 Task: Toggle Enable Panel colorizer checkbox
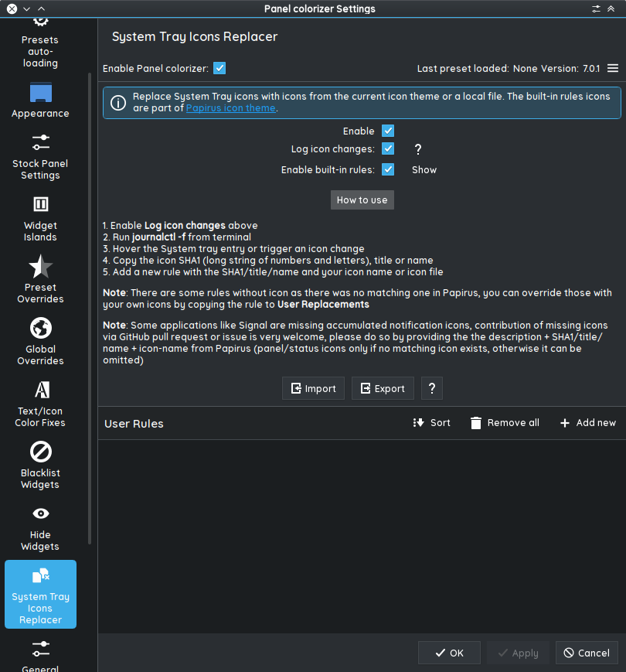(219, 68)
